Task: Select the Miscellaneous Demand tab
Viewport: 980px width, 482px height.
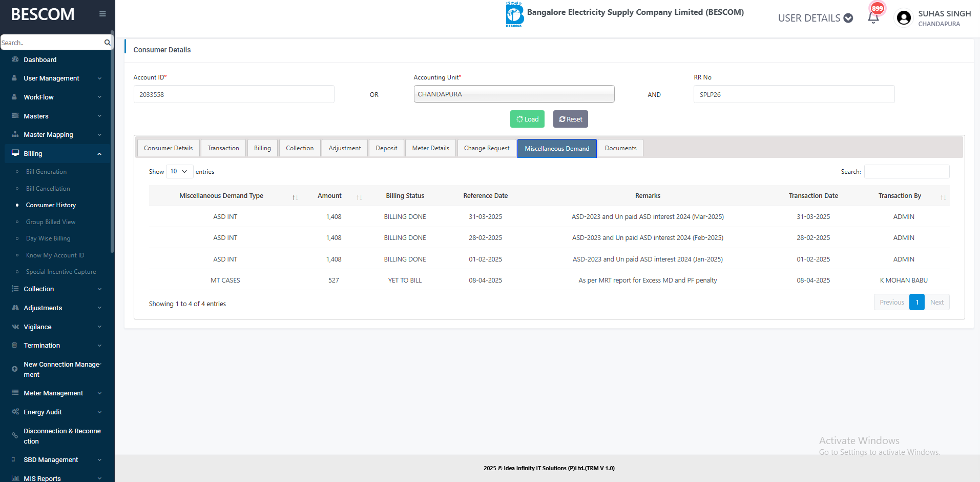Action: tap(557, 149)
